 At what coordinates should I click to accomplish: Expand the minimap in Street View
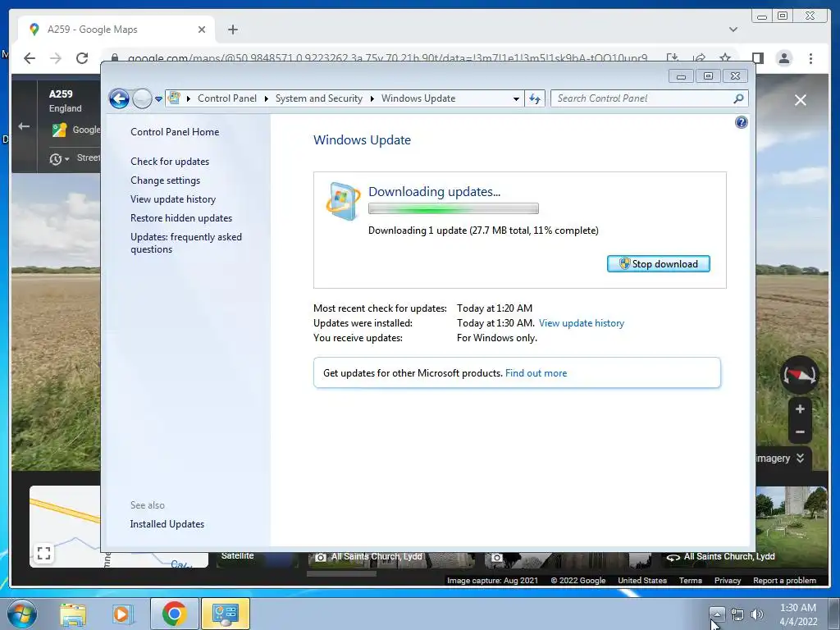click(44, 553)
